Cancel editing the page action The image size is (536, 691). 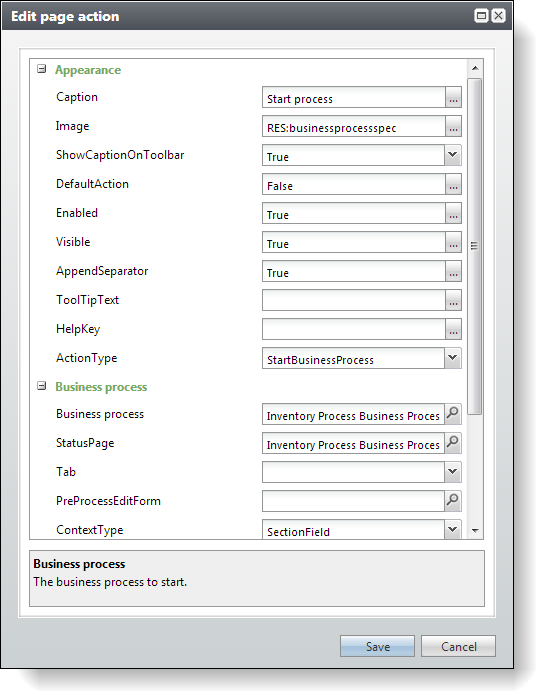pyautogui.click(x=458, y=646)
